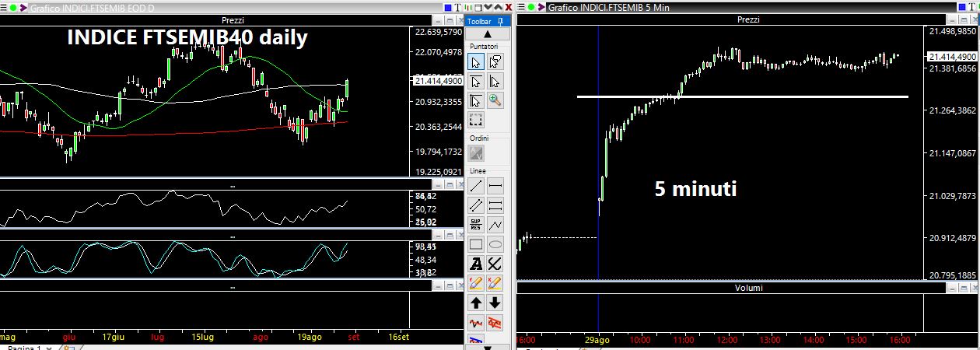Screen dimensions: 980x350
Task: Select the up arrow marker tool
Action: 476,303
